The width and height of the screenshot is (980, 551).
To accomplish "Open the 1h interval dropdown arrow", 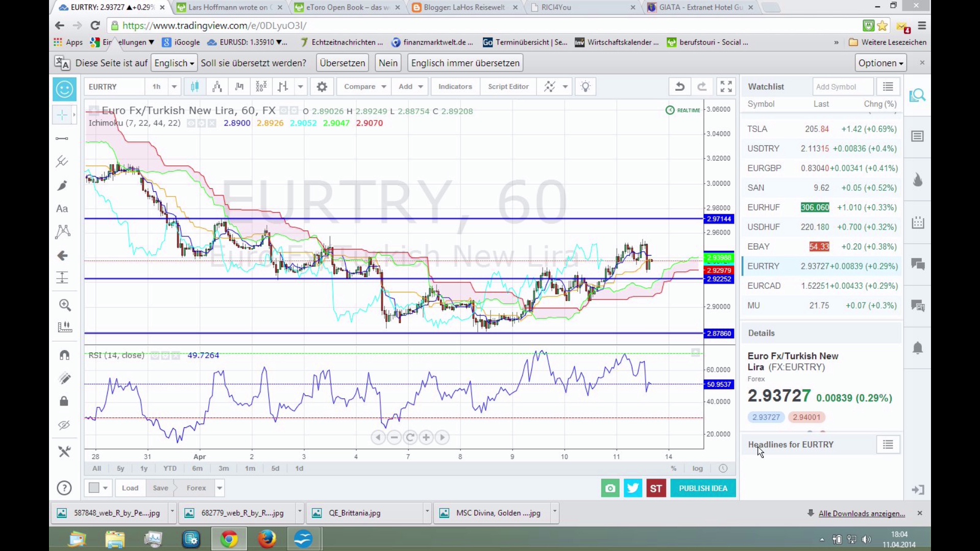I will (174, 87).
